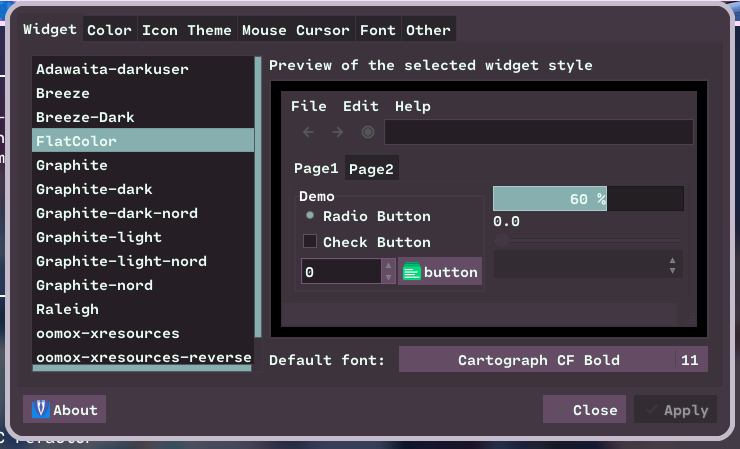This screenshot has width=740, height=449.
Task: Click the demo 'button' in preview
Action: pyautogui.click(x=440, y=271)
